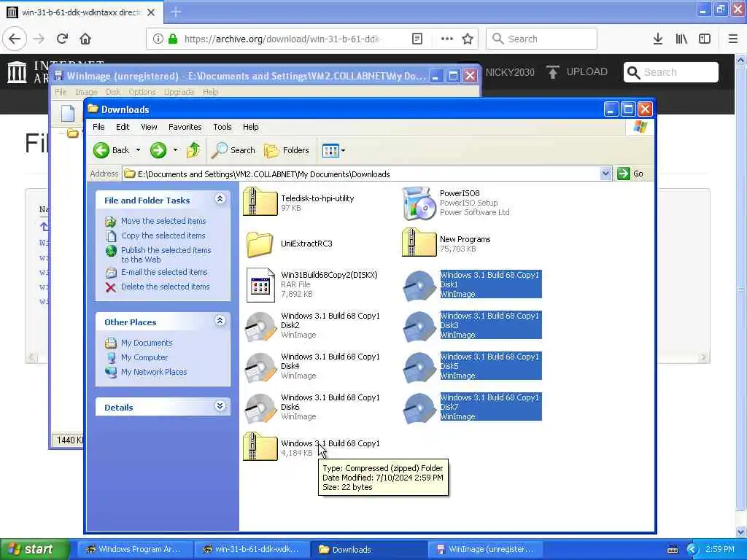Open the Back button history dropdown arrow
The image size is (747, 560).
tap(138, 150)
